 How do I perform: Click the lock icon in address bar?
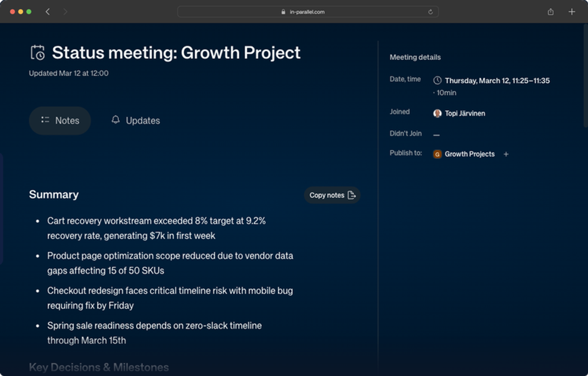point(283,12)
